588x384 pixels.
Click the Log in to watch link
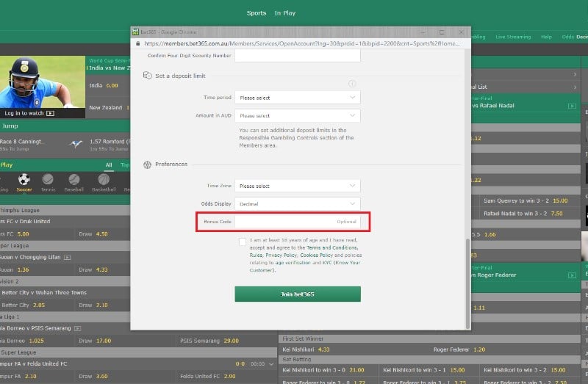pos(24,113)
